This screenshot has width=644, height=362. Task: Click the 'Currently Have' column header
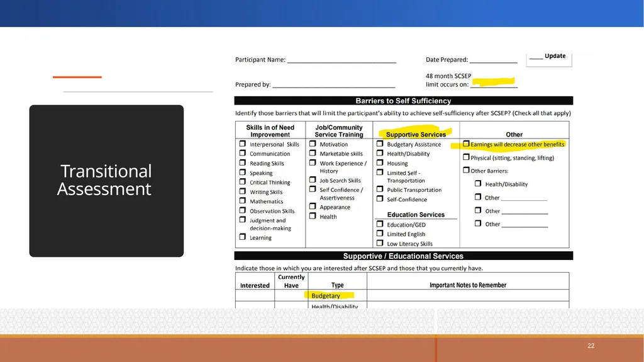pos(291,281)
